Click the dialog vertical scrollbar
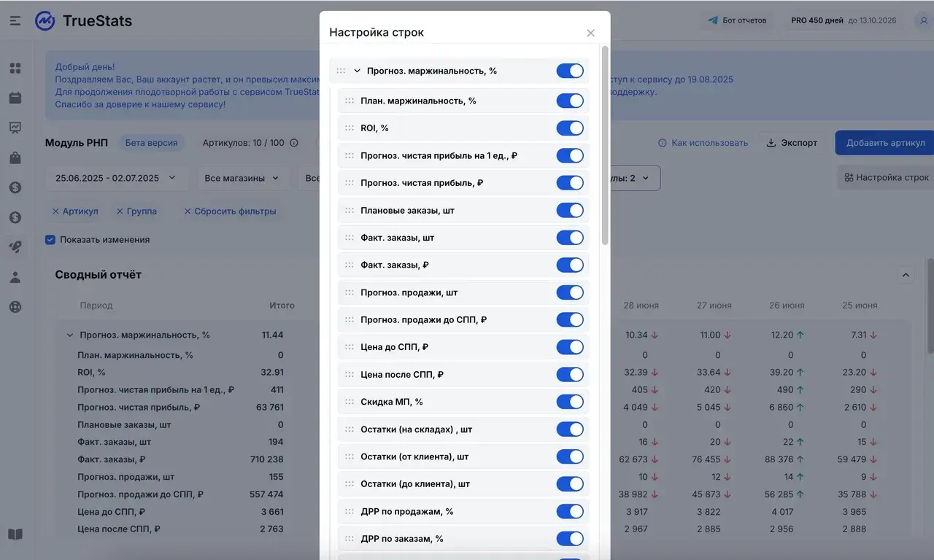The width and height of the screenshot is (934, 560). (x=605, y=146)
